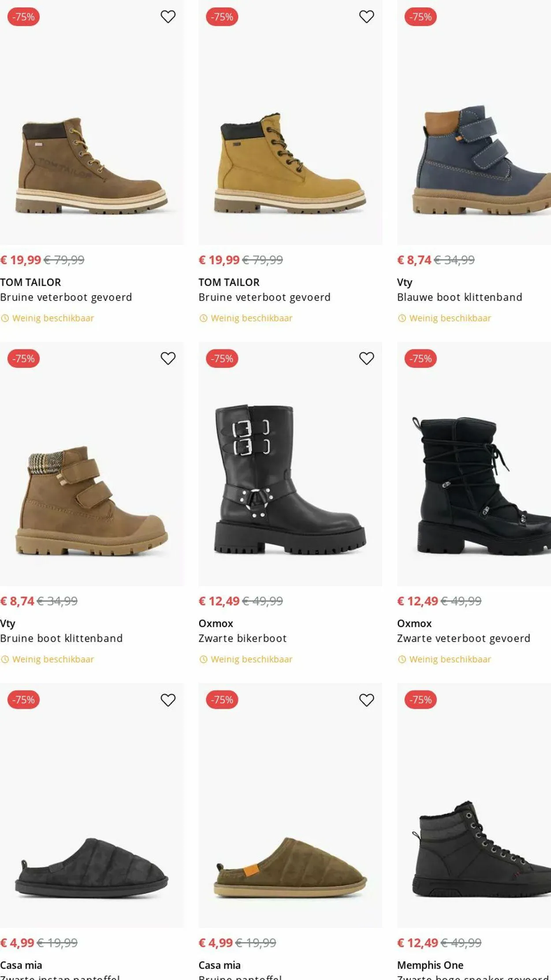The height and width of the screenshot is (980, 551).
Task: Favorite the Oxmox black biker boot
Action: click(x=366, y=358)
